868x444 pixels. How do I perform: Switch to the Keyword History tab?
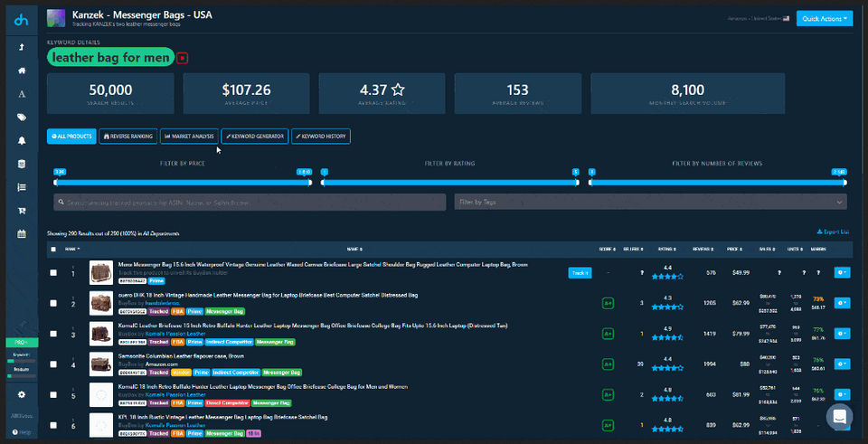[x=320, y=137]
